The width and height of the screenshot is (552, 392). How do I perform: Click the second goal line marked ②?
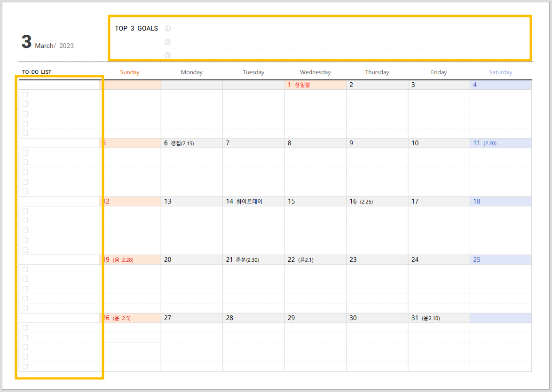pyautogui.click(x=346, y=42)
